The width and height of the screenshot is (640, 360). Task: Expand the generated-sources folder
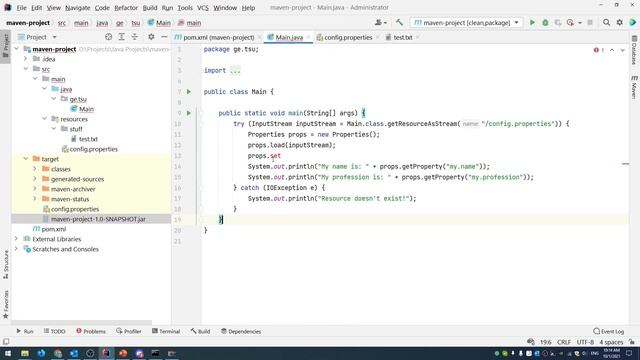(35, 179)
